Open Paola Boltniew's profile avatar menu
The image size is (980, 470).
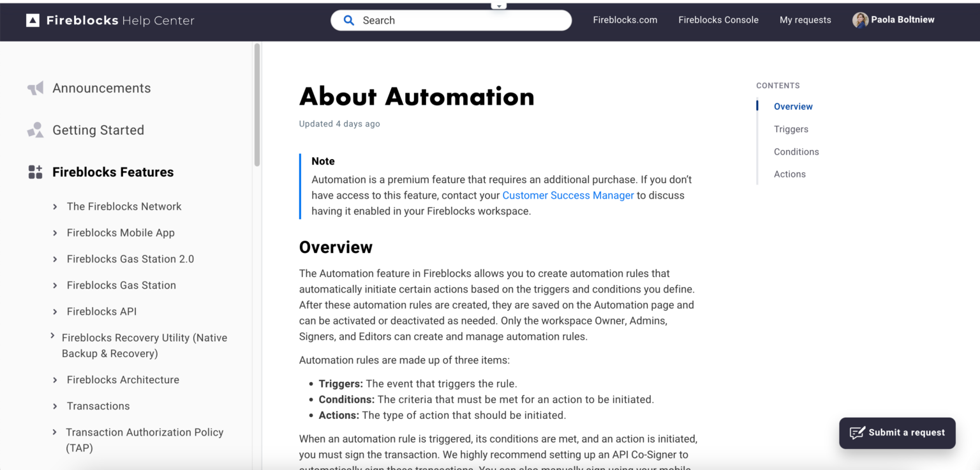coord(861,20)
